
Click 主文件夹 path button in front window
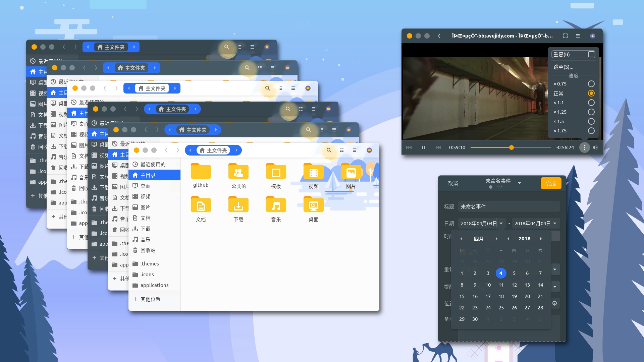213,150
